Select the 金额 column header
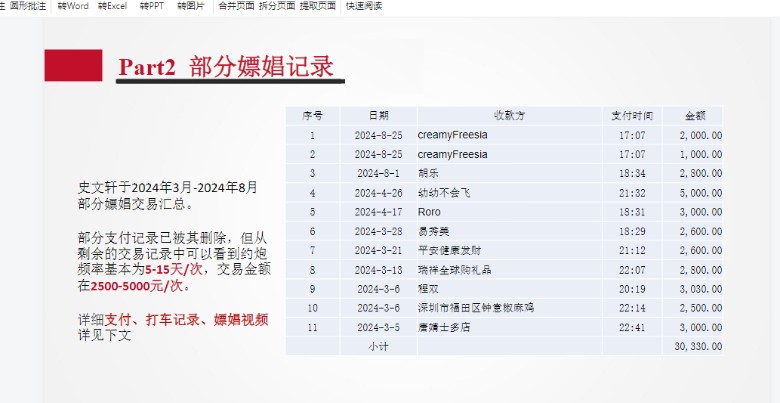The height and width of the screenshot is (403, 780). (695, 116)
